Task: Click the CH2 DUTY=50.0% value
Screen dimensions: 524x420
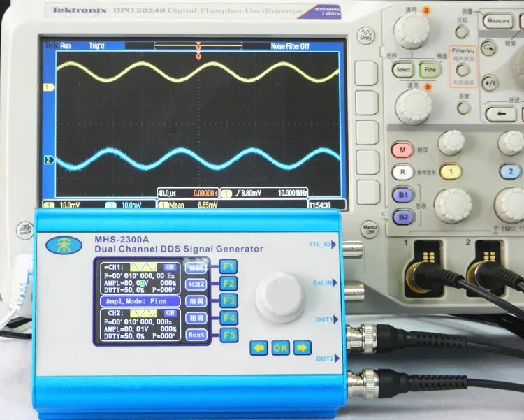Action: pos(124,336)
